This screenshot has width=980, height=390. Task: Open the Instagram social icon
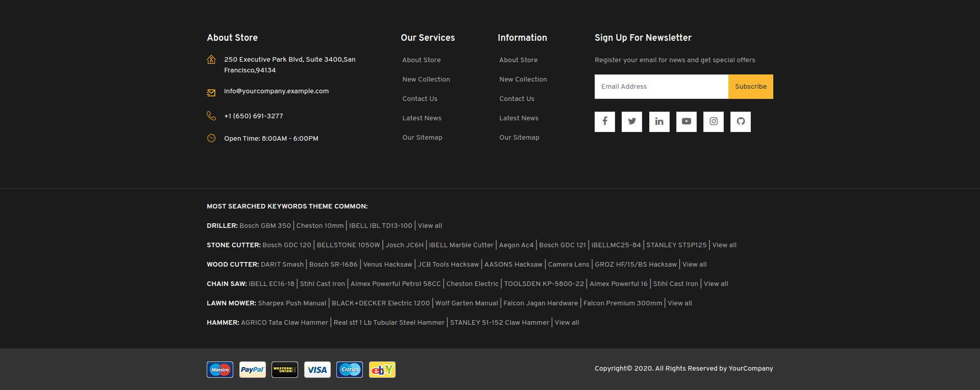[713, 121]
